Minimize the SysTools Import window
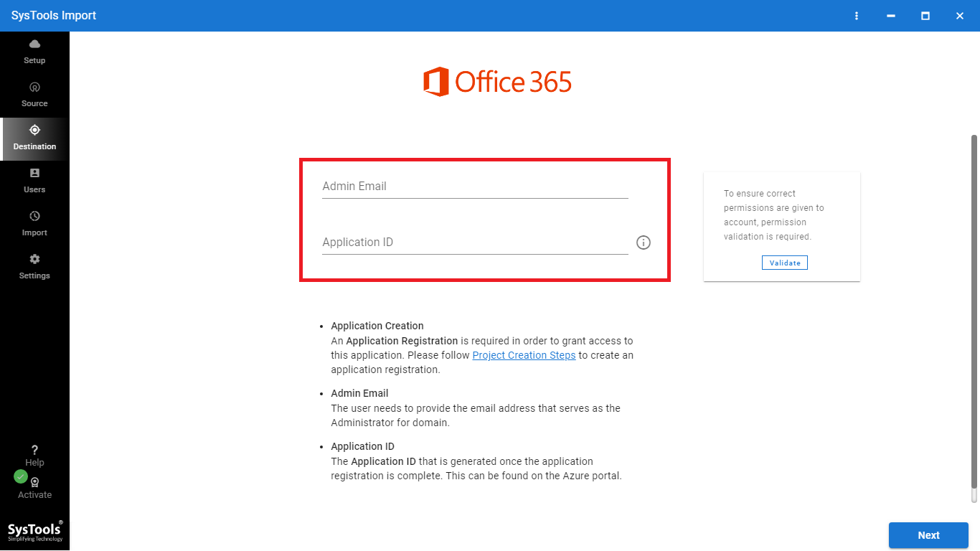The width and height of the screenshot is (980, 551). point(891,16)
